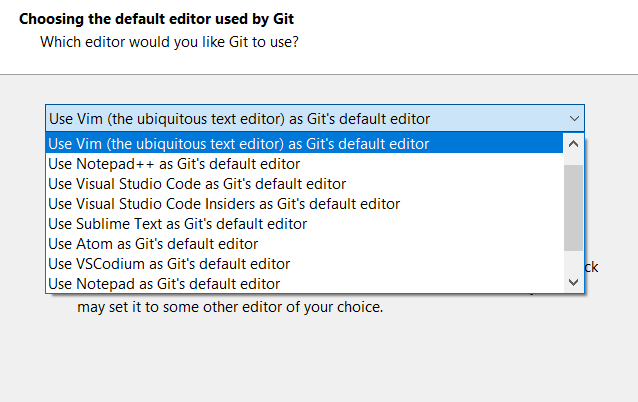Choose Notepad++ as Git's default editor
638x402 pixels.
(174, 163)
